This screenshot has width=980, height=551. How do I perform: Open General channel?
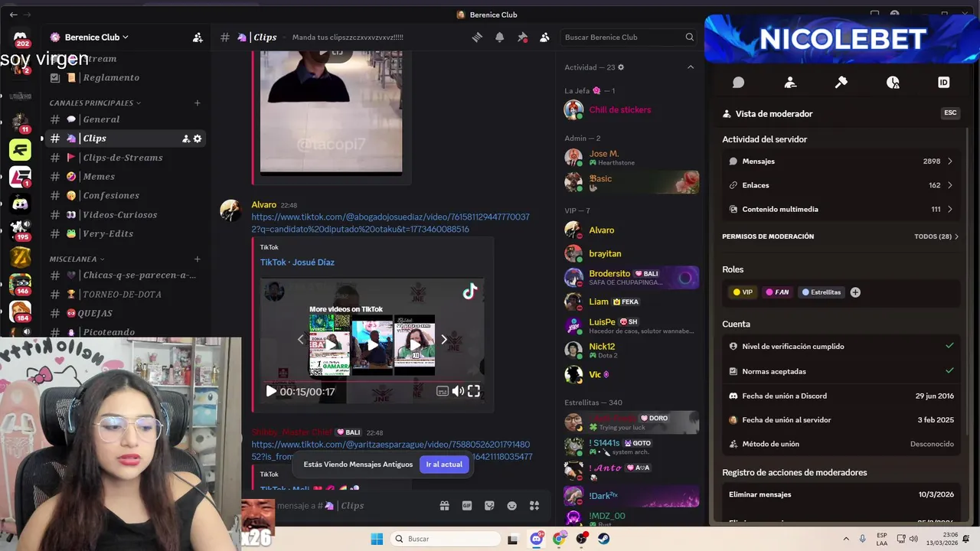(x=125, y=119)
